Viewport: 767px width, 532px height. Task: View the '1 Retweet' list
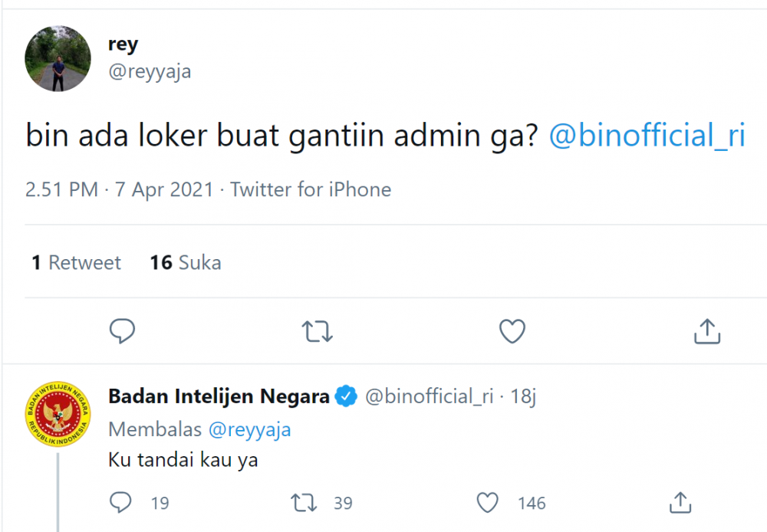point(76,263)
